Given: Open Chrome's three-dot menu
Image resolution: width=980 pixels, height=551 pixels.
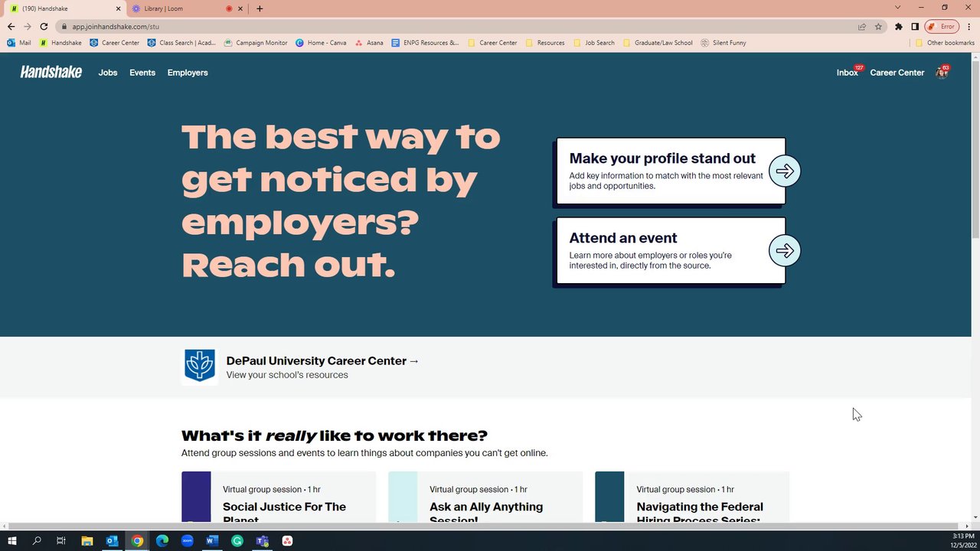Looking at the screenshot, I should pos(969,26).
